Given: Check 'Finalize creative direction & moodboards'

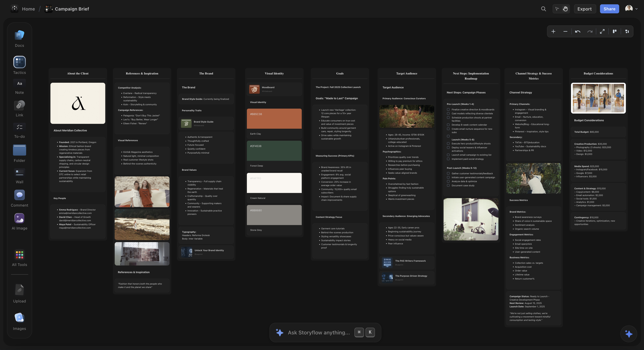Looking at the screenshot, I should [448, 109].
